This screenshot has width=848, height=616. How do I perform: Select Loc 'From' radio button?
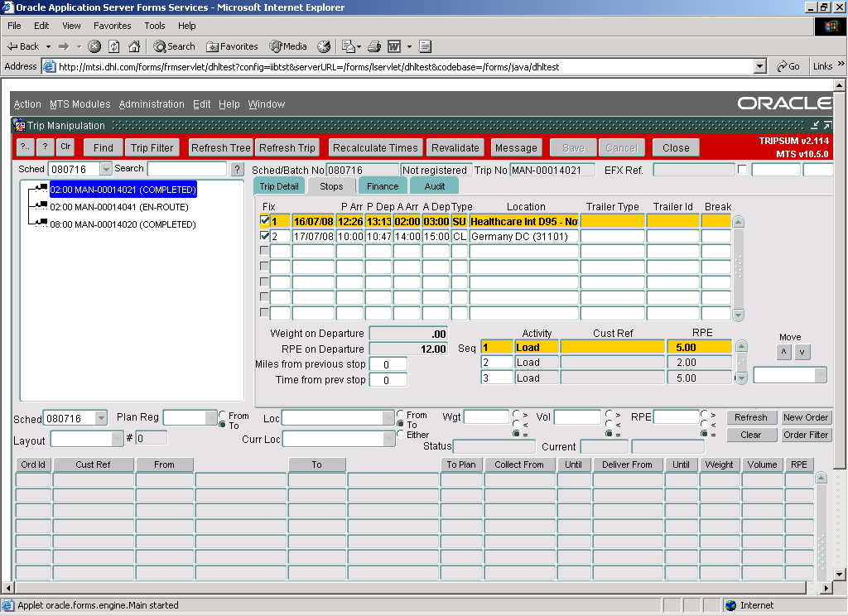pos(401,414)
